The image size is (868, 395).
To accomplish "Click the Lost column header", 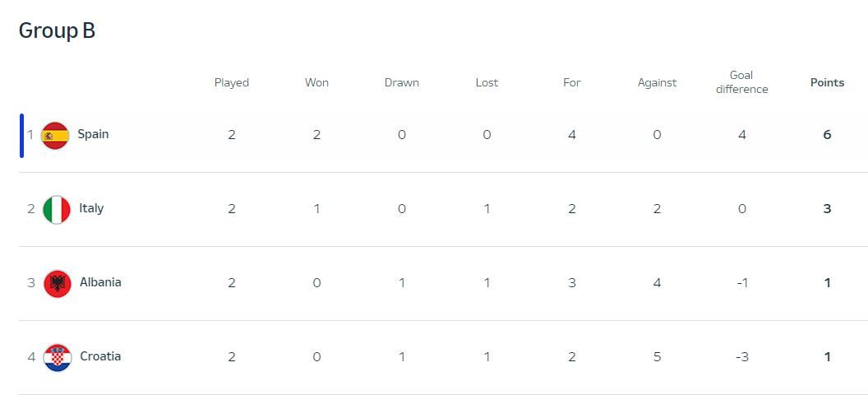I will click(487, 82).
